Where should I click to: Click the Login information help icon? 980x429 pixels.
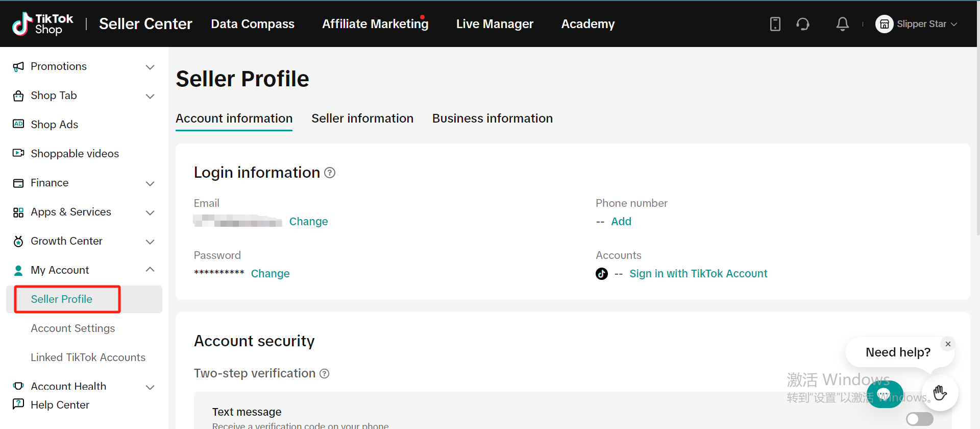click(330, 173)
